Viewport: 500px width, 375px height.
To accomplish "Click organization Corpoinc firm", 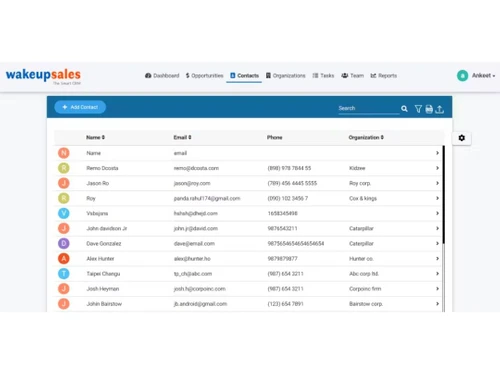I will (x=365, y=289).
